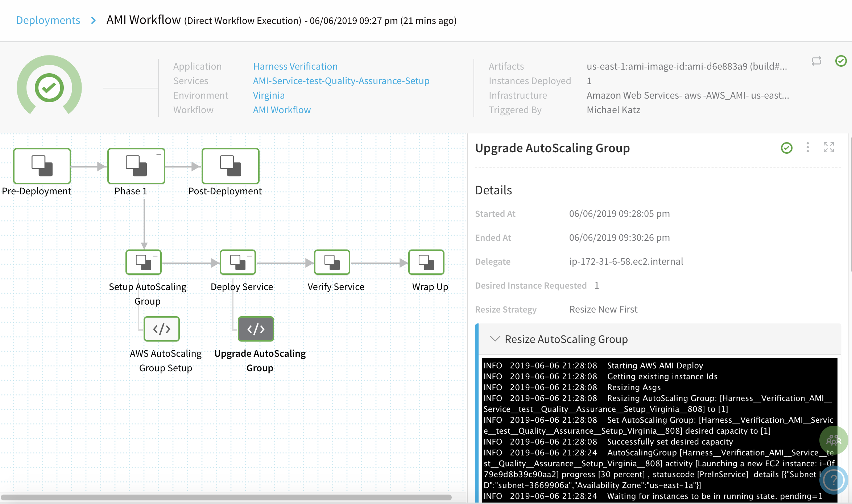Open the green community chat bubble
852x504 pixels.
(x=834, y=440)
